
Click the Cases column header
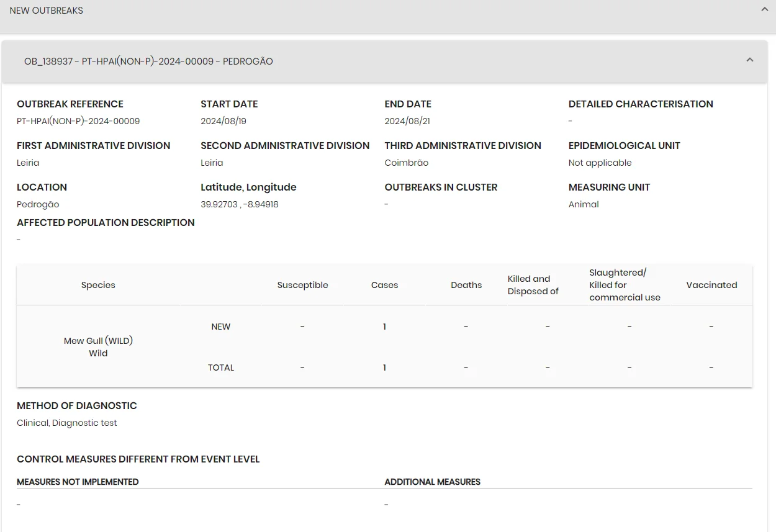coord(384,285)
